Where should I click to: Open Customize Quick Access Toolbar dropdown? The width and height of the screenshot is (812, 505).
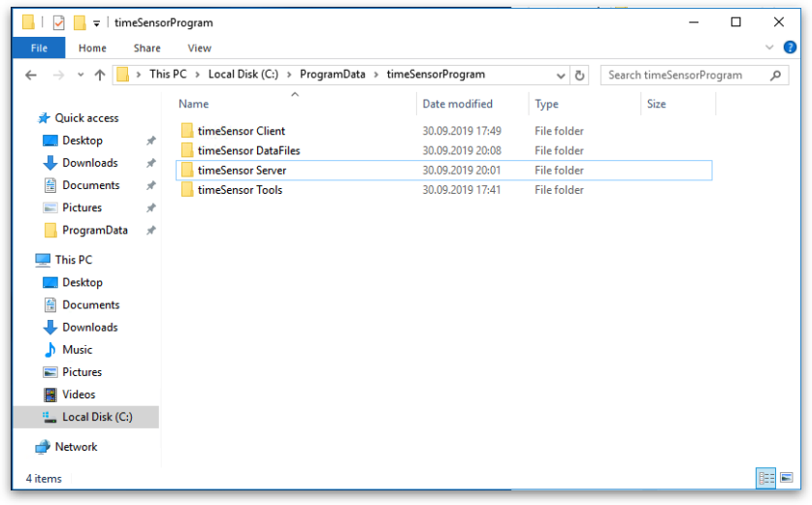coord(96,23)
